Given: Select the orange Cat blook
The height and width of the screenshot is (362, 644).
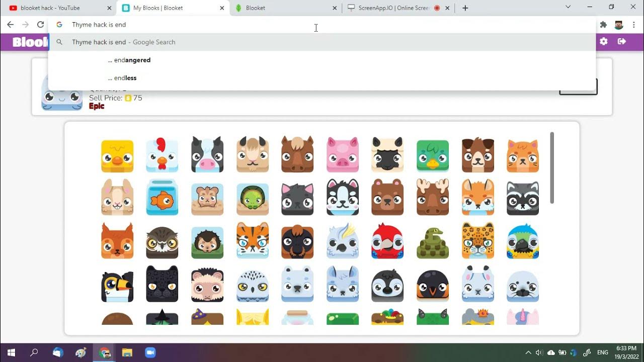Looking at the screenshot, I should click(523, 156).
